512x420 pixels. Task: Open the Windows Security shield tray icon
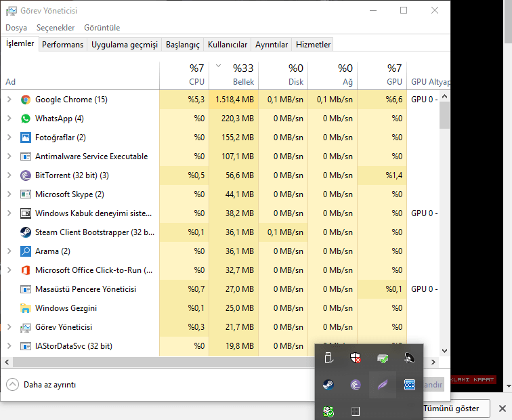pos(356,358)
